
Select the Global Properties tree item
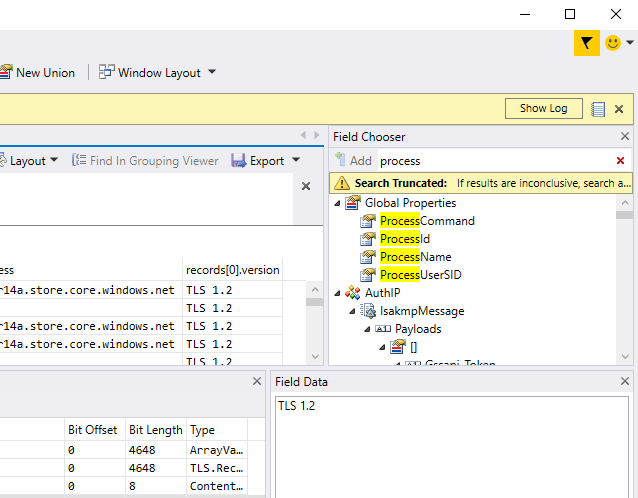coord(410,203)
